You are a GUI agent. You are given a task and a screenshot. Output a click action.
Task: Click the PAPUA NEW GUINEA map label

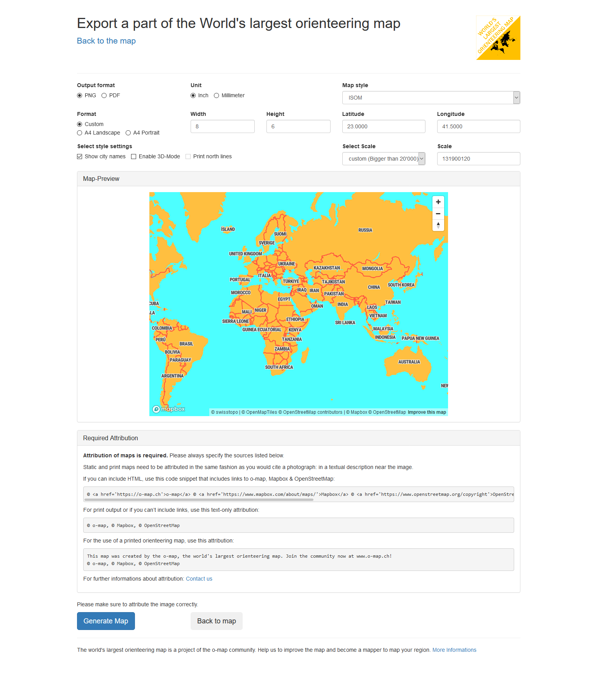420,338
